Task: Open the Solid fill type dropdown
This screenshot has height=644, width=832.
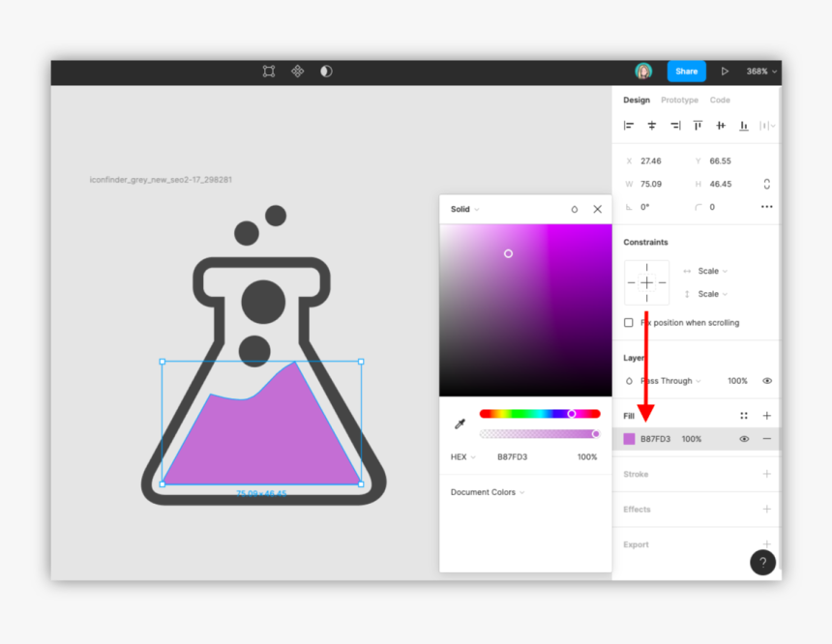Action: tap(464, 209)
